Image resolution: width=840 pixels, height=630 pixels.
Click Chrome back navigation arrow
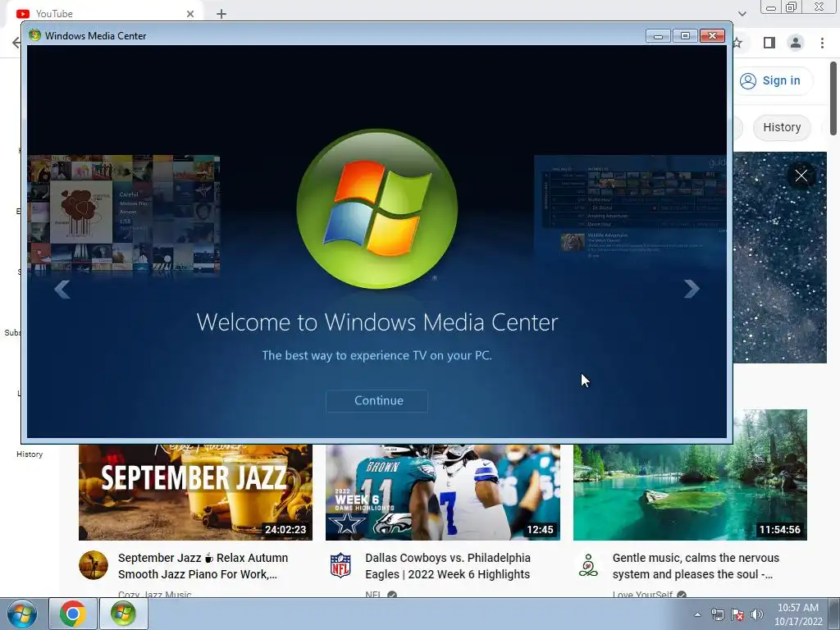pyautogui.click(x=16, y=43)
